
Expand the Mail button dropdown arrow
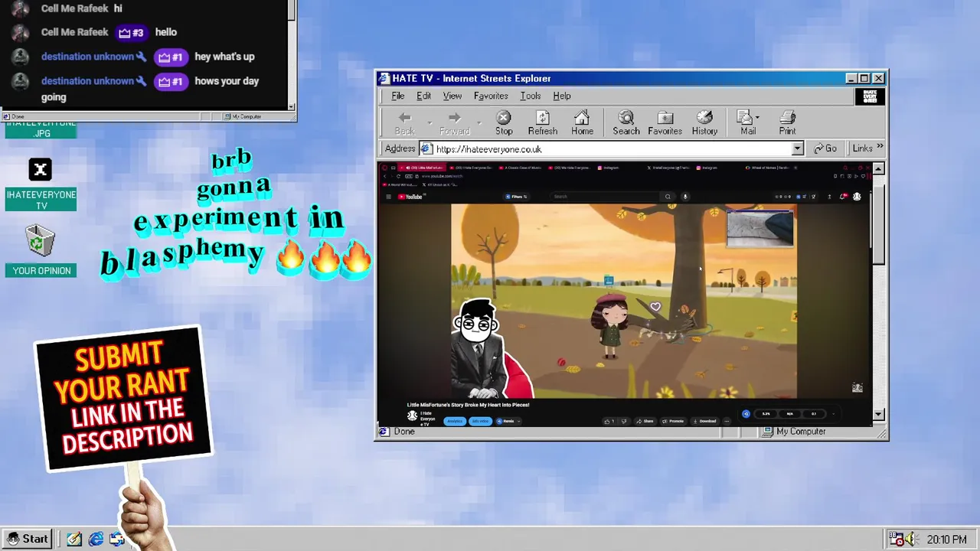click(x=757, y=117)
